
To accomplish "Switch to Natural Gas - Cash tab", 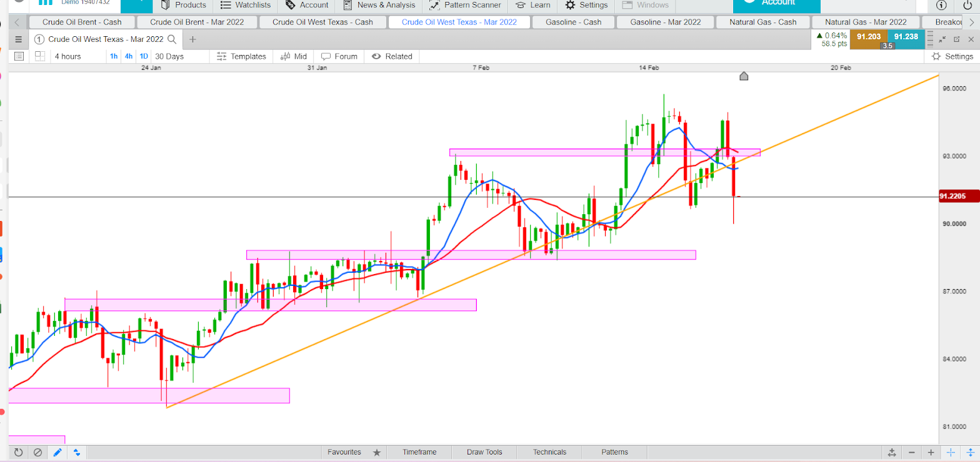I will coord(764,22).
